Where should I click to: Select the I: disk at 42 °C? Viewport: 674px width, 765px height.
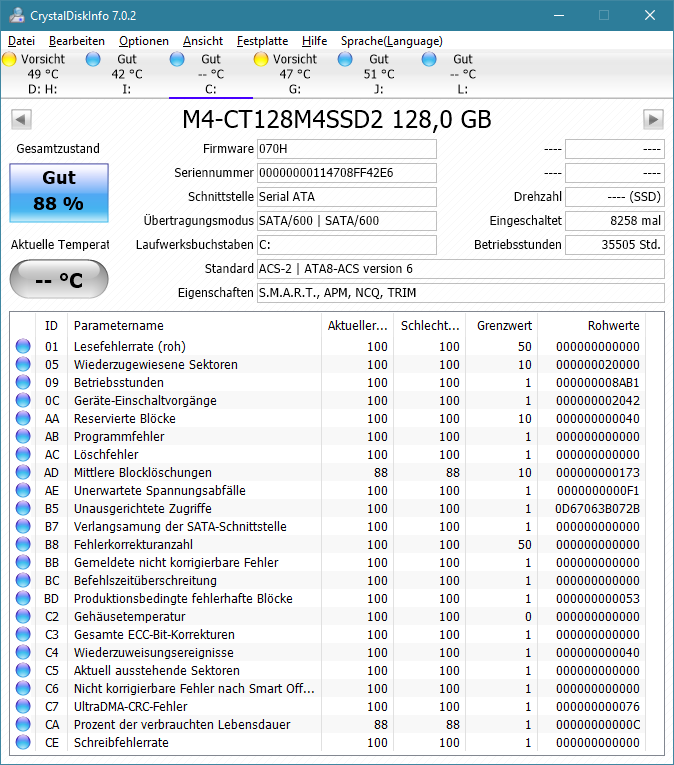coord(126,74)
